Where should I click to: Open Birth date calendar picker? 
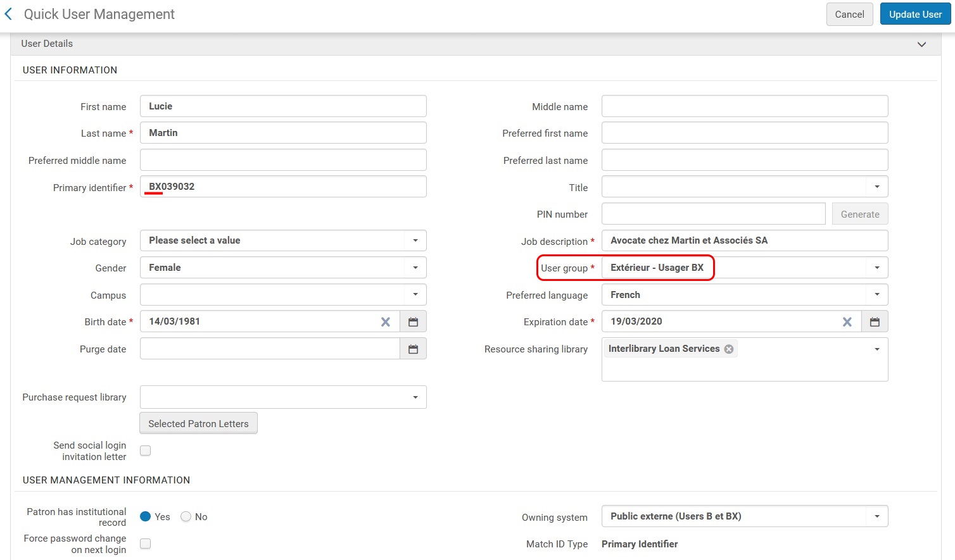[x=413, y=322]
